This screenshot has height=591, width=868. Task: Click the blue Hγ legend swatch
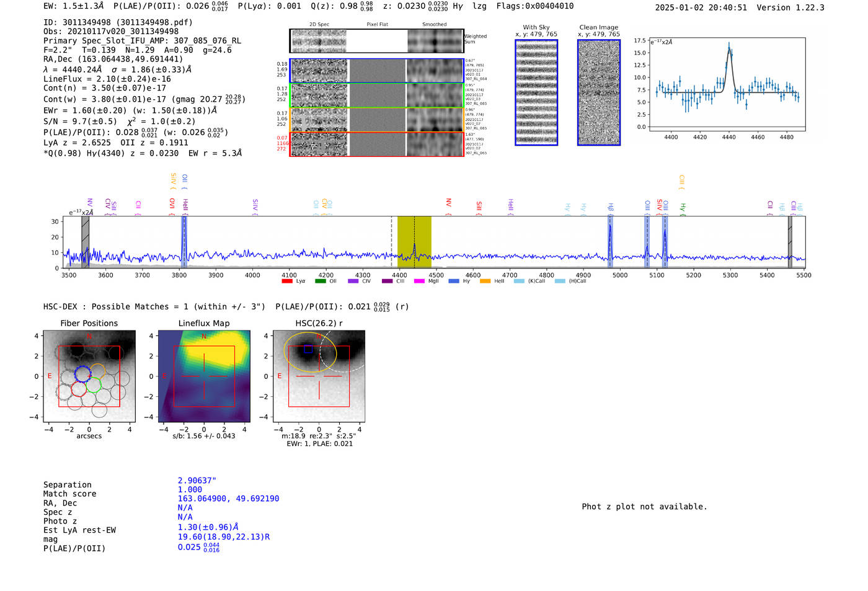point(454,281)
